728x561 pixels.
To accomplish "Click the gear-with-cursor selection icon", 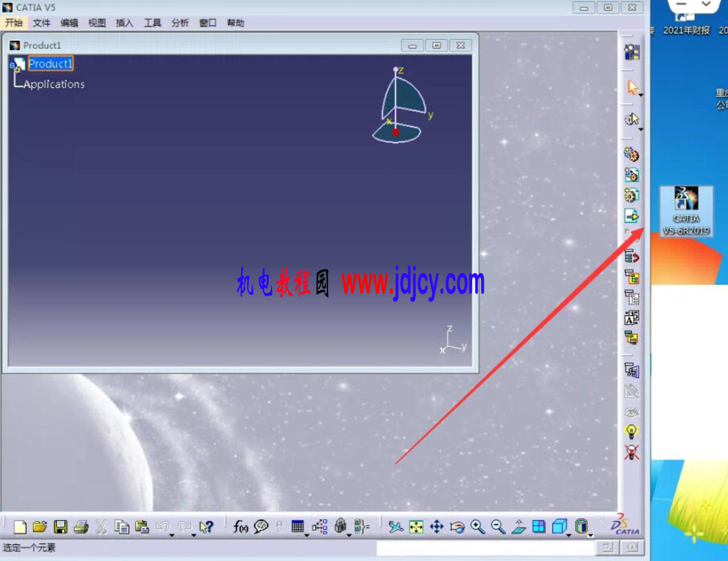I will tap(632, 120).
